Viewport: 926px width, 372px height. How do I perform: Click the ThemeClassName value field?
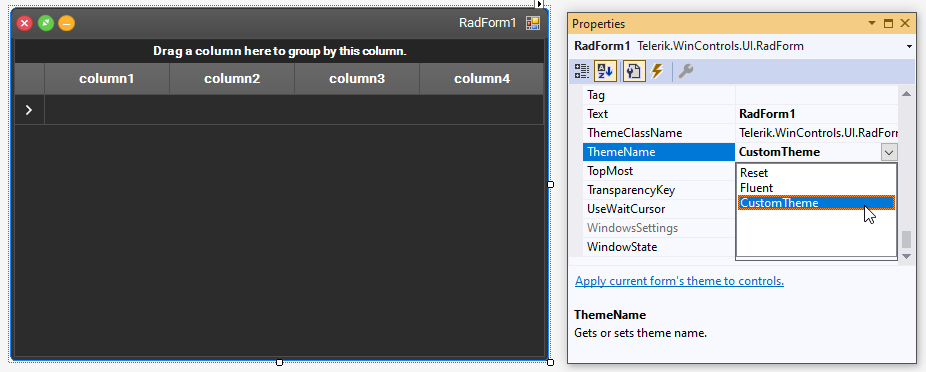coord(817,133)
